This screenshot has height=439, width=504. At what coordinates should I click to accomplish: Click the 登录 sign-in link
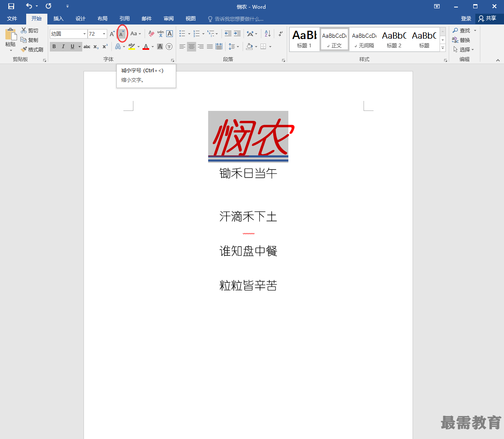click(466, 19)
